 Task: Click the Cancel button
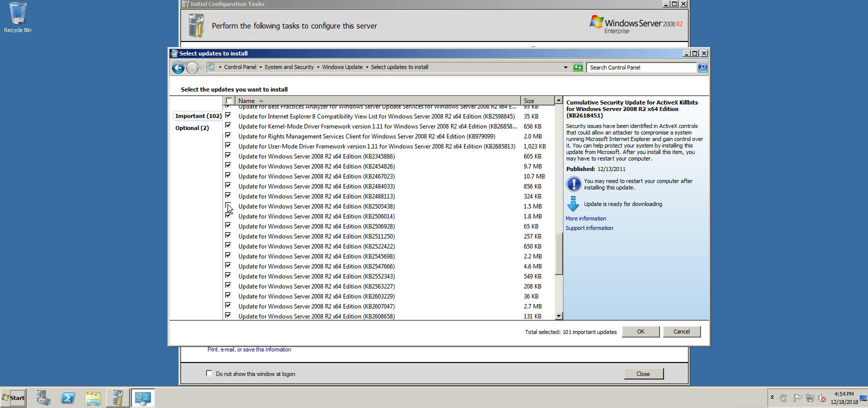click(681, 331)
